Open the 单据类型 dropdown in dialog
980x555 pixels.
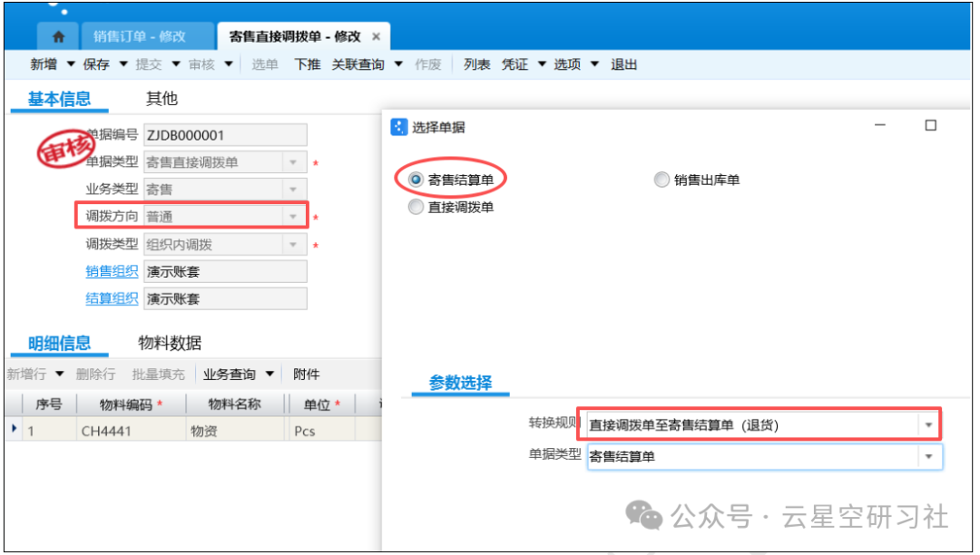pos(927,457)
